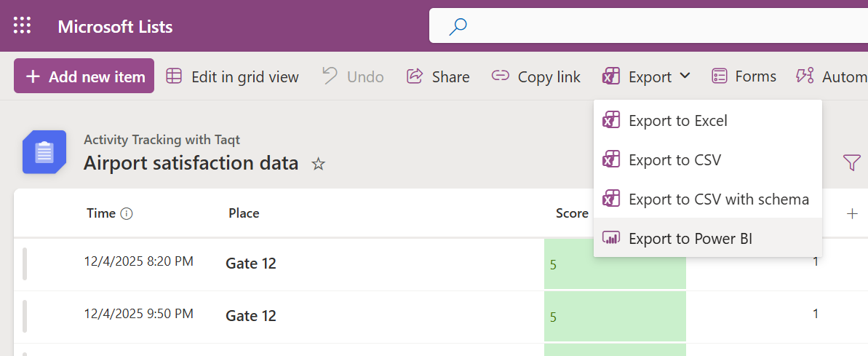Select Export to CSV option
Viewport: 868px width, 356px height.
click(x=707, y=159)
